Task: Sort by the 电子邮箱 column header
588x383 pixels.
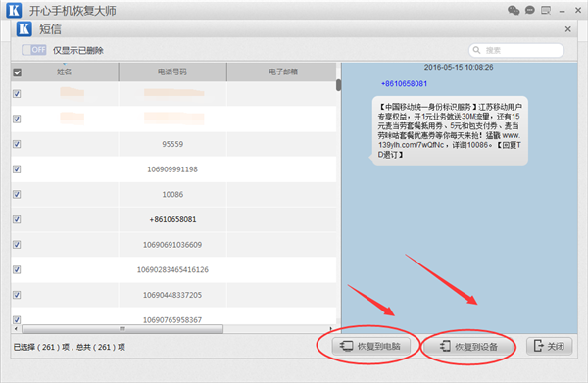Action: [282, 72]
